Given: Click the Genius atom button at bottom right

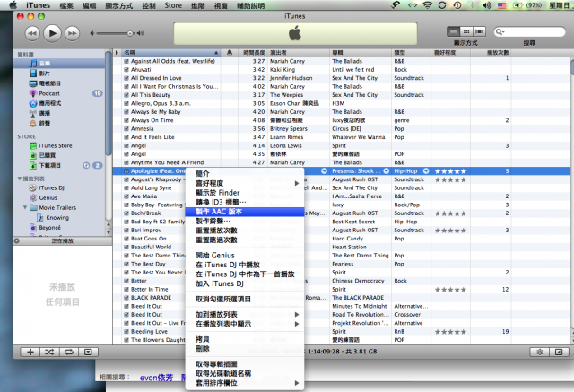Looking at the screenshot, I should (x=539, y=353).
